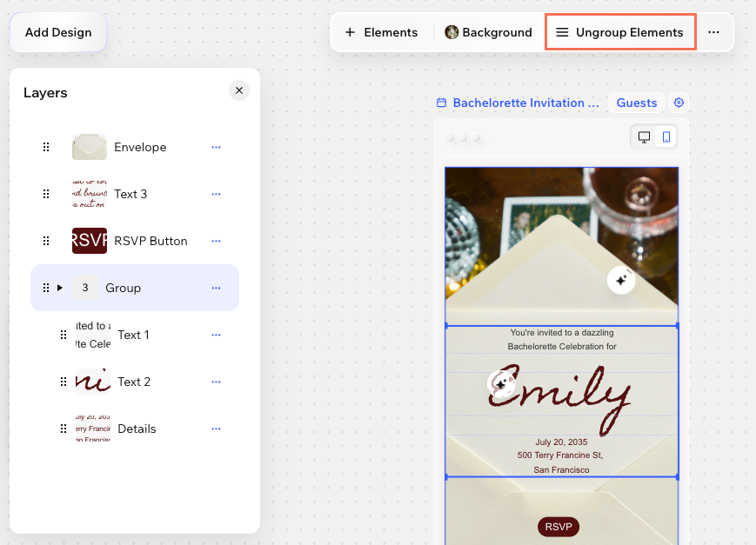Expand the Group layer in the Layers panel

59,288
